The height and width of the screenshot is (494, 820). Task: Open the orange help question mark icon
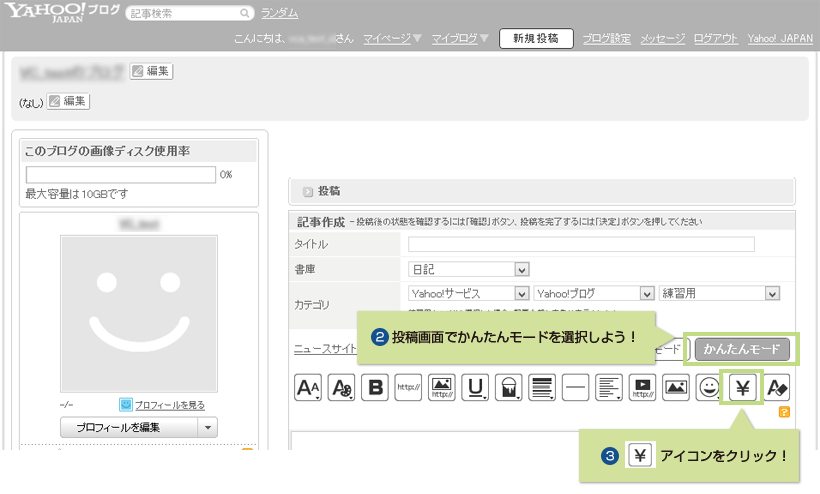coord(784,412)
